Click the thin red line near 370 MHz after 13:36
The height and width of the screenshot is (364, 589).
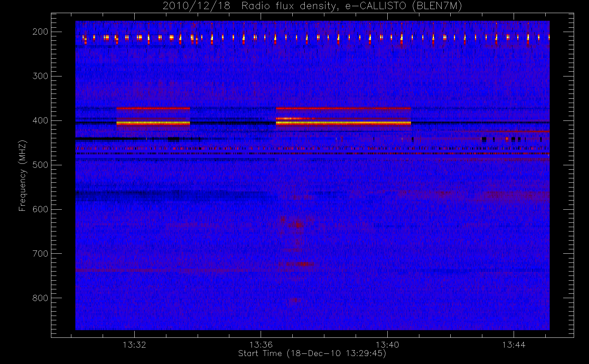click(x=343, y=108)
